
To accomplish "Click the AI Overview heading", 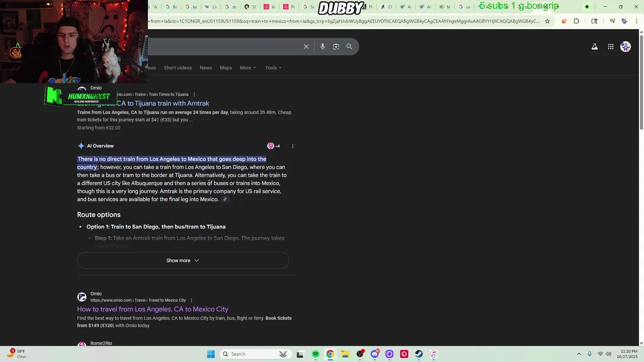I will pos(100,146).
